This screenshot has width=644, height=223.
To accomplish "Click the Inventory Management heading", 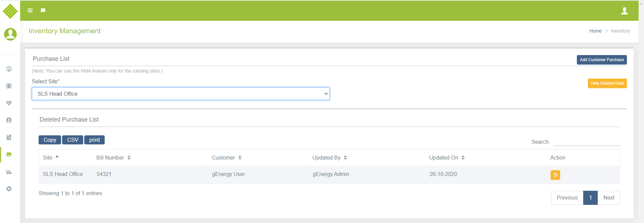I will point(64,31).
